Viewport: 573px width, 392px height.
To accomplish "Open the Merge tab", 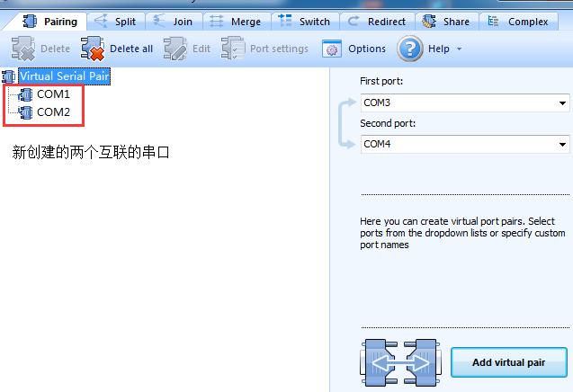I will pyautogui.click(x=237, y=22).
